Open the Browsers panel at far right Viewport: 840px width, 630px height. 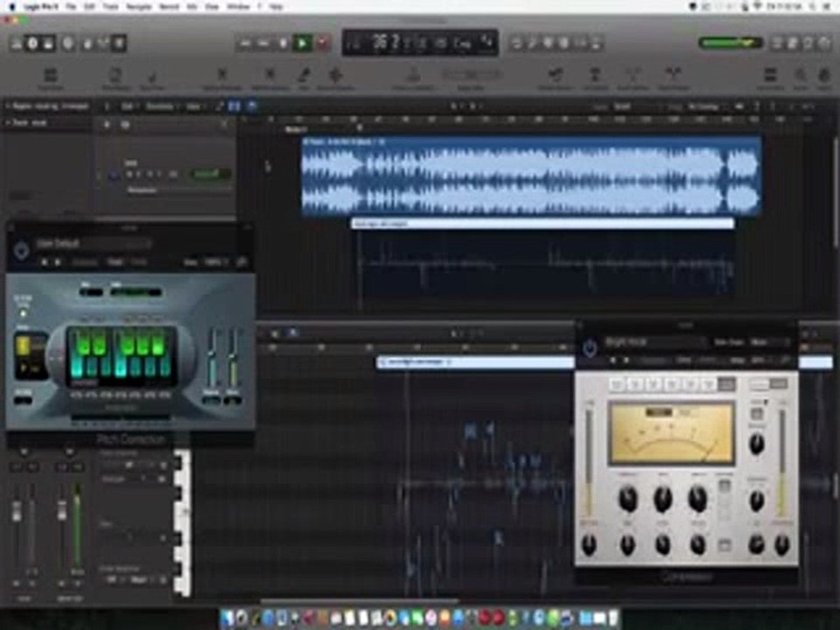pos(825,44)
